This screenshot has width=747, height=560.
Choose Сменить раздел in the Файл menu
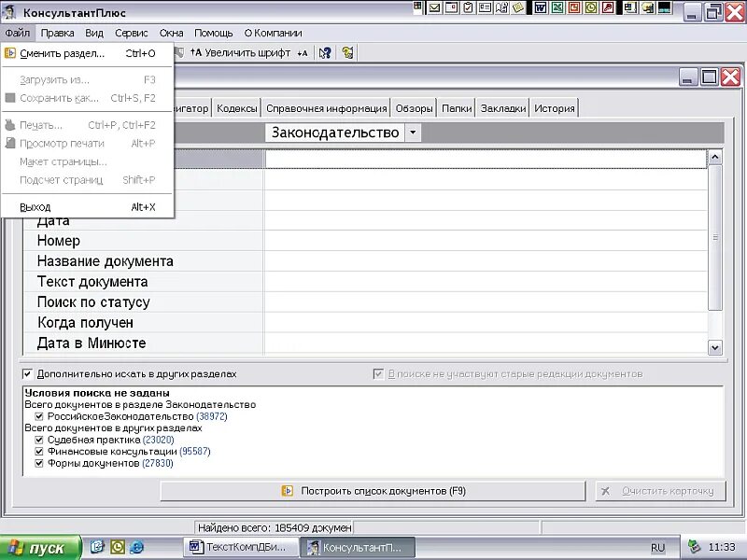pos(88,53)
